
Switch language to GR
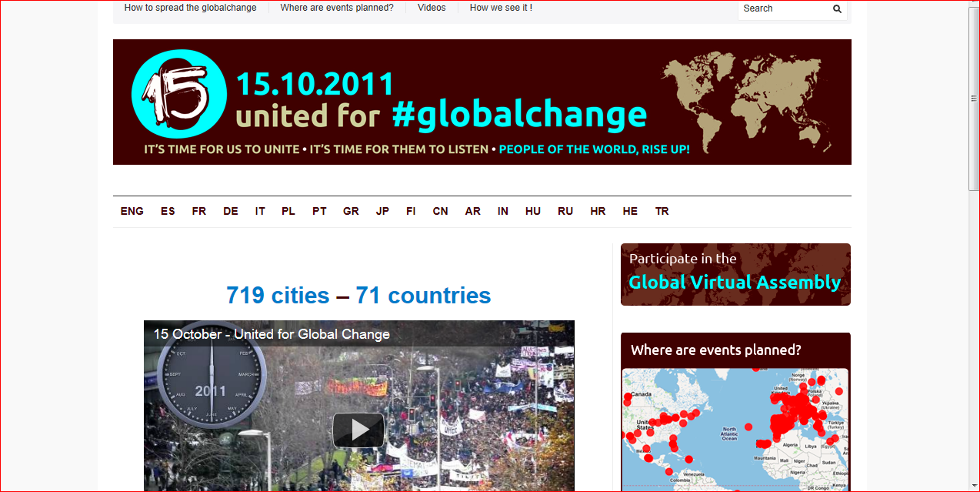pyautogui.click(x=351, y=211)
